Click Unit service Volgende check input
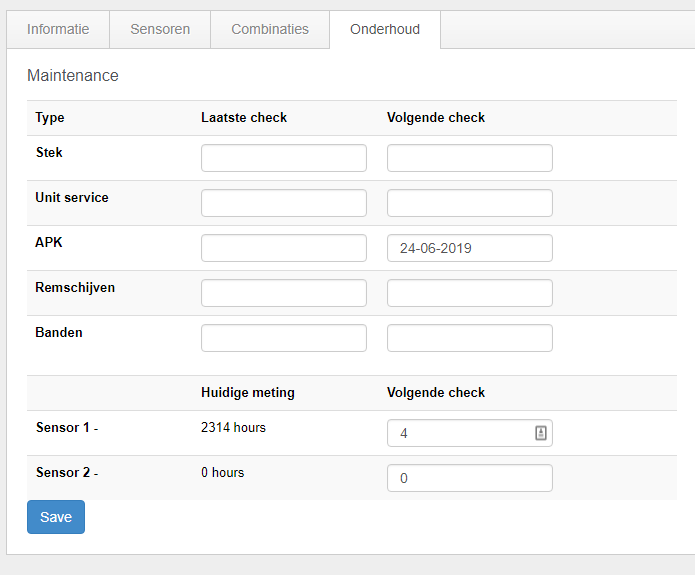Screen dimensions: 695x575 pos(469,203)
